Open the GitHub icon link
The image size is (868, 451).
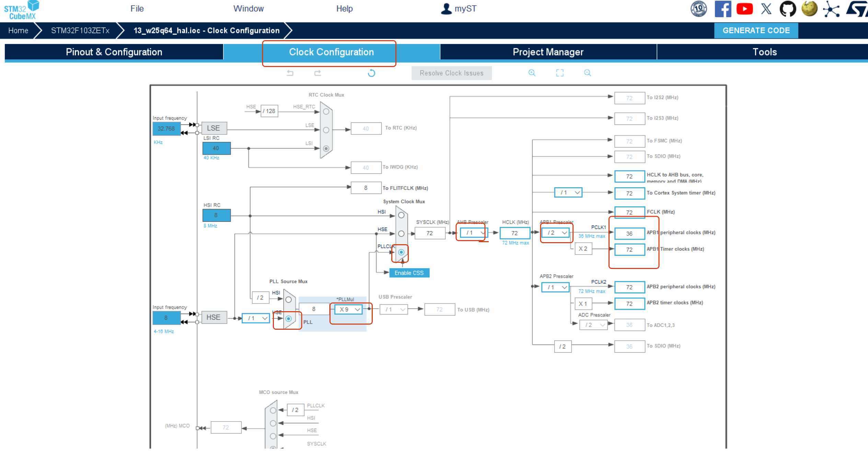point(787,9)
